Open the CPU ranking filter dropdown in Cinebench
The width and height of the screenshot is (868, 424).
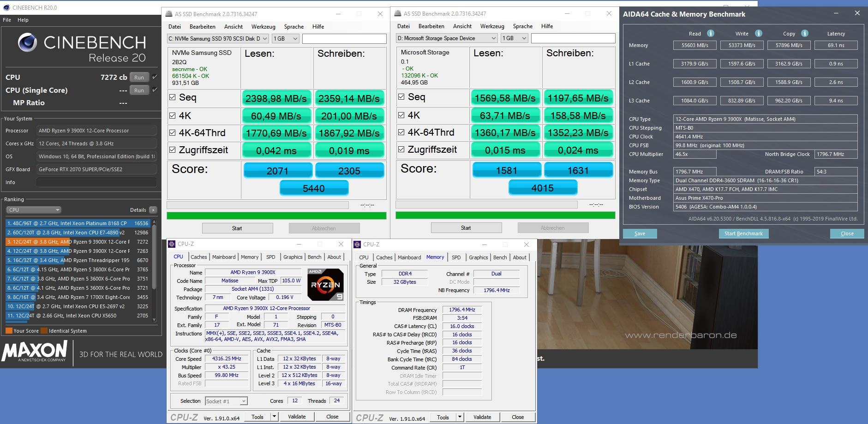pos(33,210)
